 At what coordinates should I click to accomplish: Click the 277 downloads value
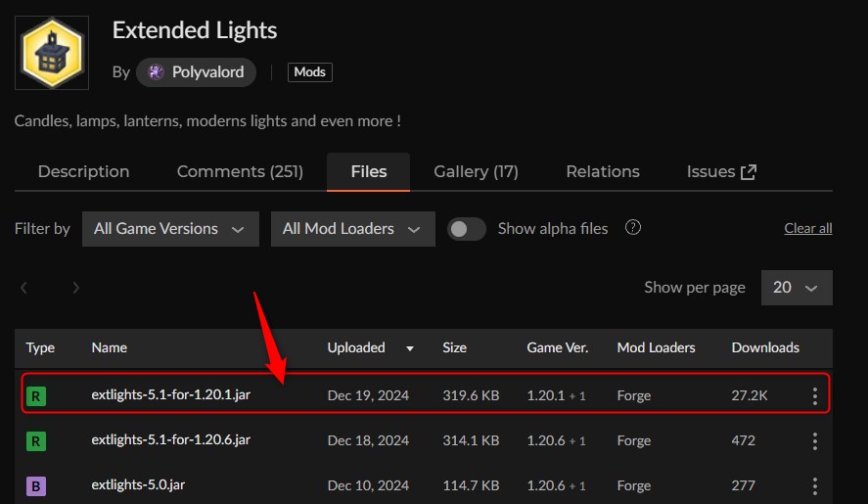click(743, 485)
